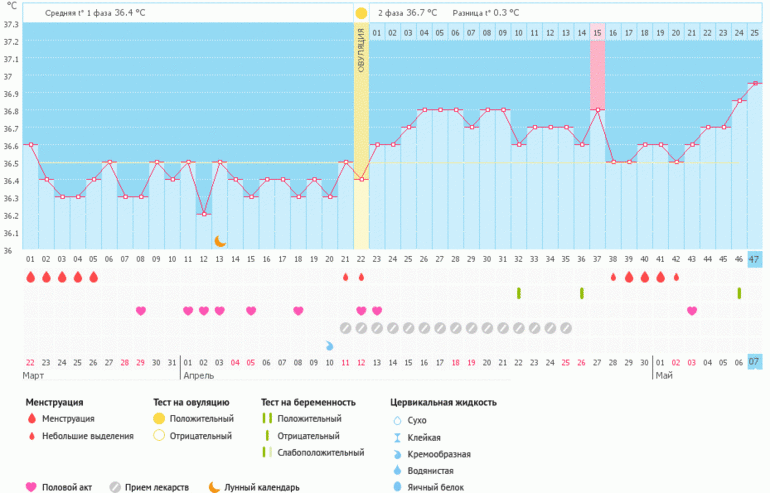Image resolution: width=770 pixels, height=493 pixels.
Task: Click the 'Сухо' cervical fluid legend icon
Action: click(x=397, y=421)
